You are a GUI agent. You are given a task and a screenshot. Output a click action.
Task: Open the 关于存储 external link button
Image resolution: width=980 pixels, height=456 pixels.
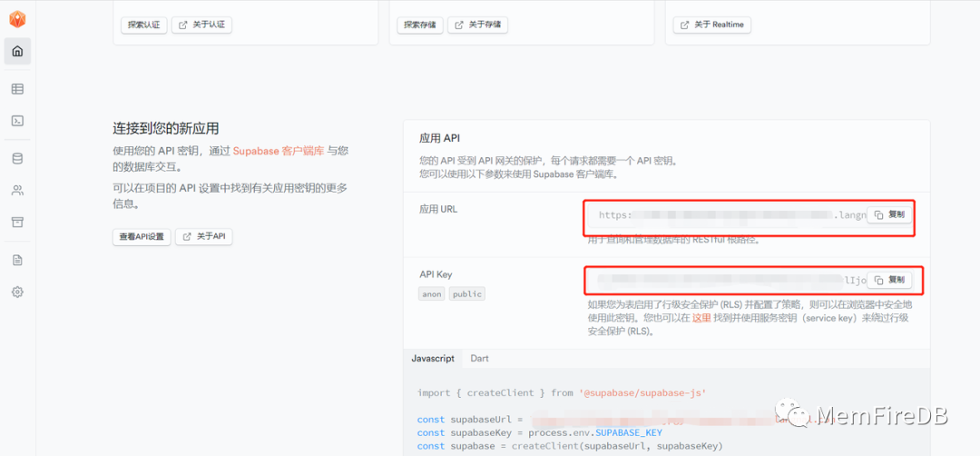click(478, 25)
